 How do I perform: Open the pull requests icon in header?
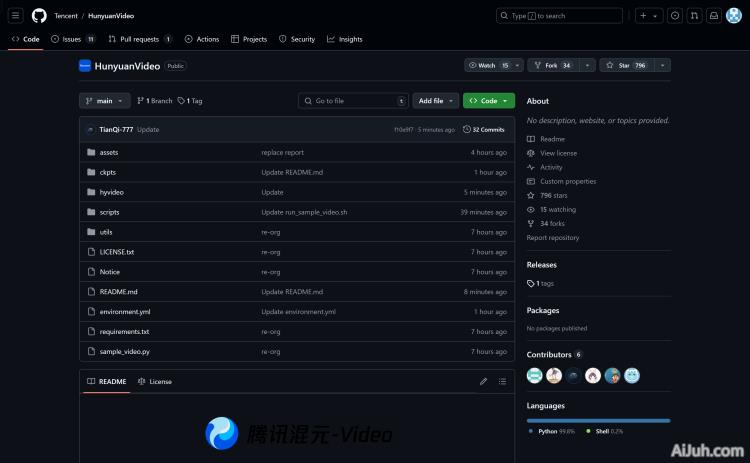click(695, 16)
